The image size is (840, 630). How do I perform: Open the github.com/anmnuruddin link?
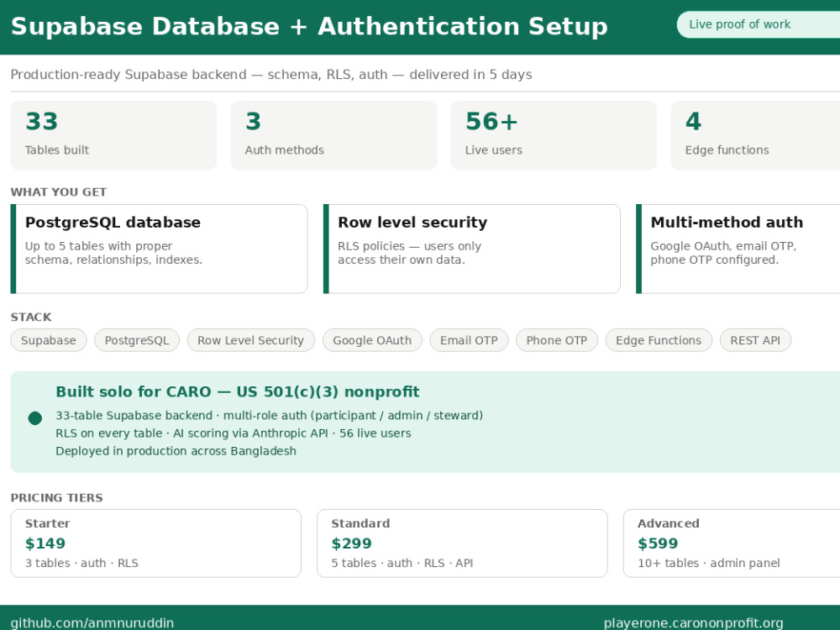tap(92, 623)
